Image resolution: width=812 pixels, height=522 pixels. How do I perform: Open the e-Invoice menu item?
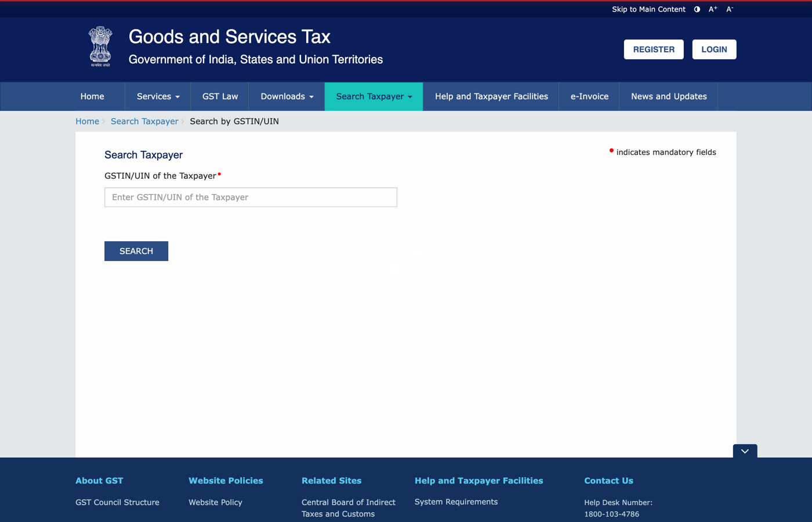click(589, 96)
